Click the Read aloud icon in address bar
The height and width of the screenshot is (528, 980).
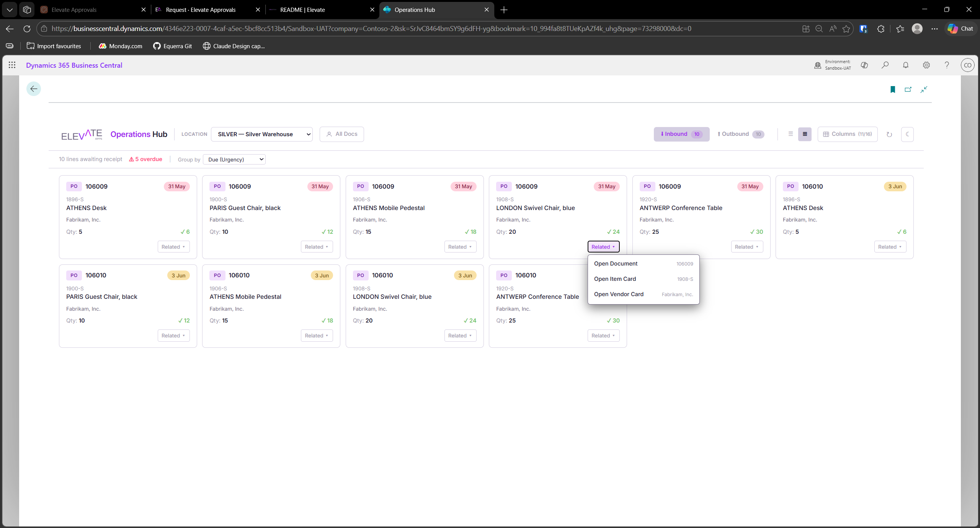[x=833, y=29]
